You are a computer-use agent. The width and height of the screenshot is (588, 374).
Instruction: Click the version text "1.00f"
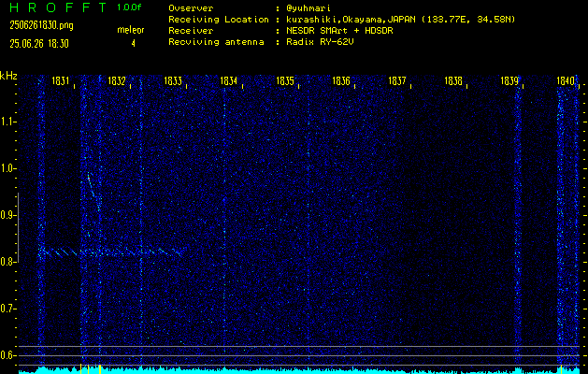[129, 7]
